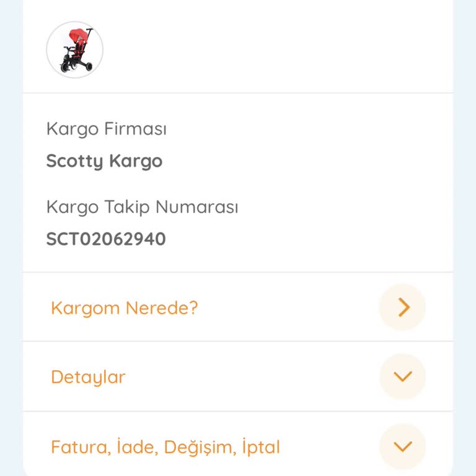Screen dimensions: 476x476
Task: Click the tracking number SCT02062940
Action: click(106, 239)
